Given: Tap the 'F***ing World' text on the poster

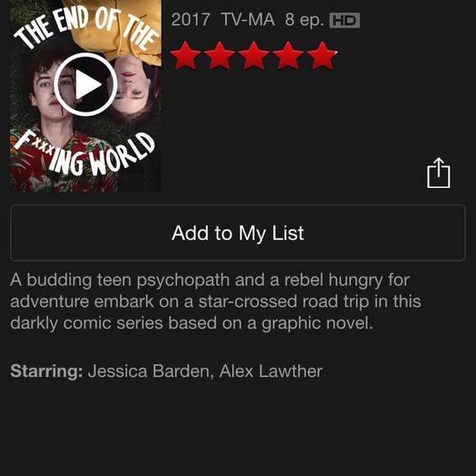Looking at the screenshot, I should point(85,155).
